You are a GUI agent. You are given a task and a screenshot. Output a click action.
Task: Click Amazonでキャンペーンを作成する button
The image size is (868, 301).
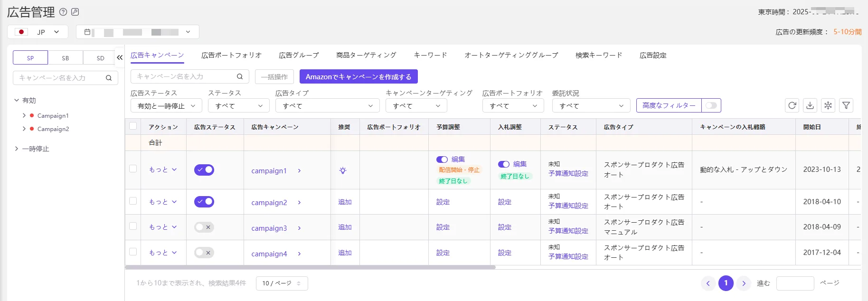[x=359, y=76]
